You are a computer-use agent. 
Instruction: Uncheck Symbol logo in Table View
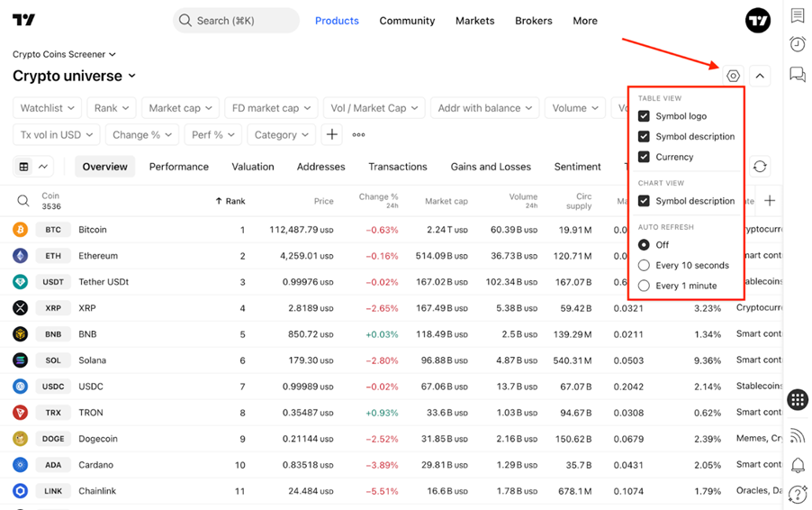[x=644, y=116]
